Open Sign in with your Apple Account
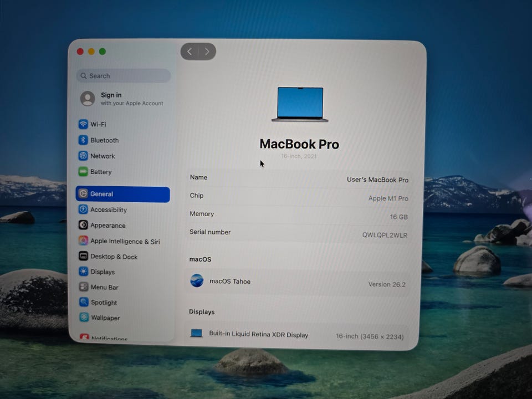This screenshot has width=532, height=399. click(123, 99)
